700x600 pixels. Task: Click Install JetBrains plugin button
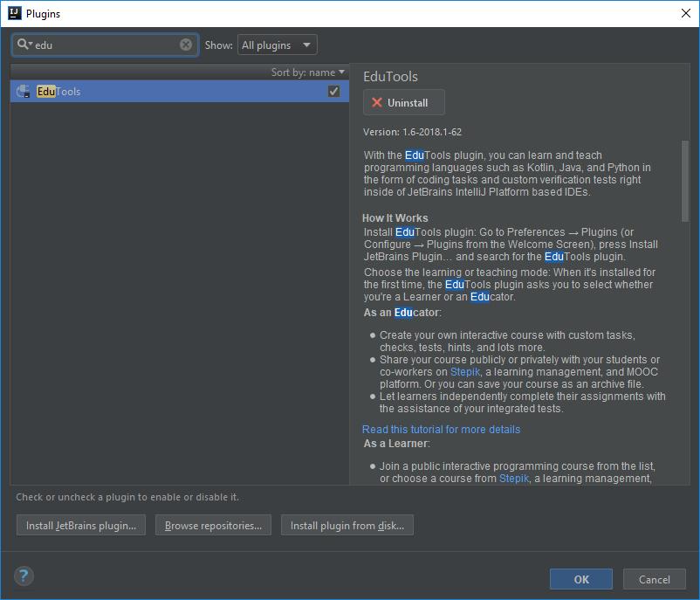pos(81,526)
